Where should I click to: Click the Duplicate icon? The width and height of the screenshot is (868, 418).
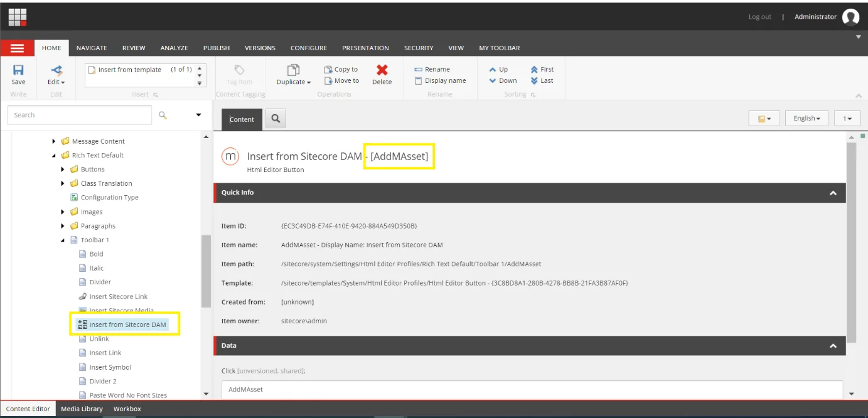(x=293, y=70)
